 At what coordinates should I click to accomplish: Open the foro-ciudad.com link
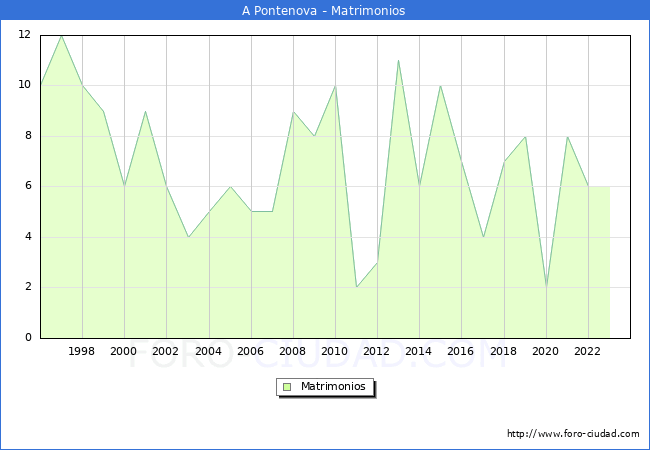pyautogui.click(x=573, y=434)
